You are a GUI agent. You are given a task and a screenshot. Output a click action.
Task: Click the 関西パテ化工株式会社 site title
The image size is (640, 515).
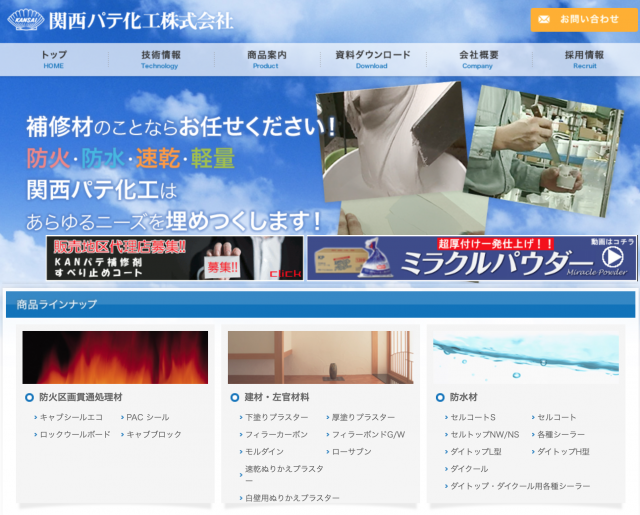click(x=141, y=20)
